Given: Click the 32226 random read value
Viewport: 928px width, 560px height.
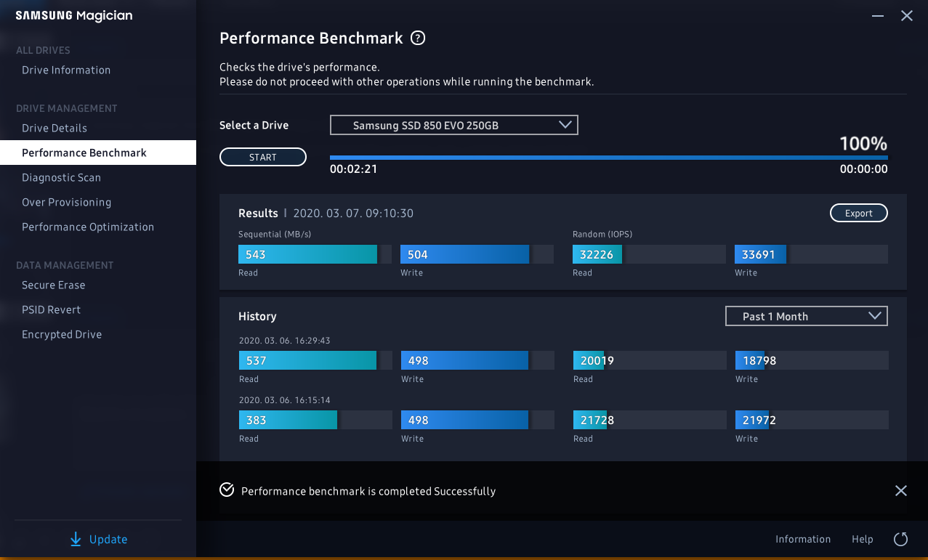Looking at the screenshot, I should point(595,255).
